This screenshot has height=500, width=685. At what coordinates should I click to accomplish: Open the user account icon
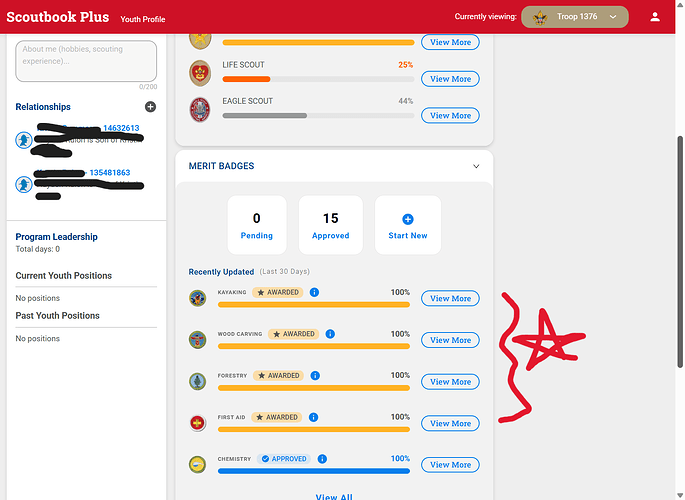[654, 17]
